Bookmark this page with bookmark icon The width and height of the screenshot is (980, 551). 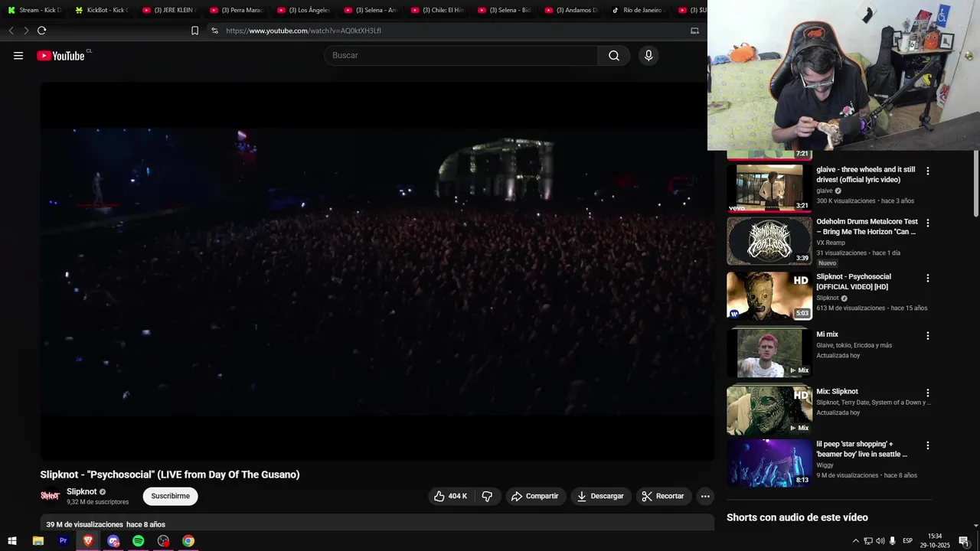194,31
